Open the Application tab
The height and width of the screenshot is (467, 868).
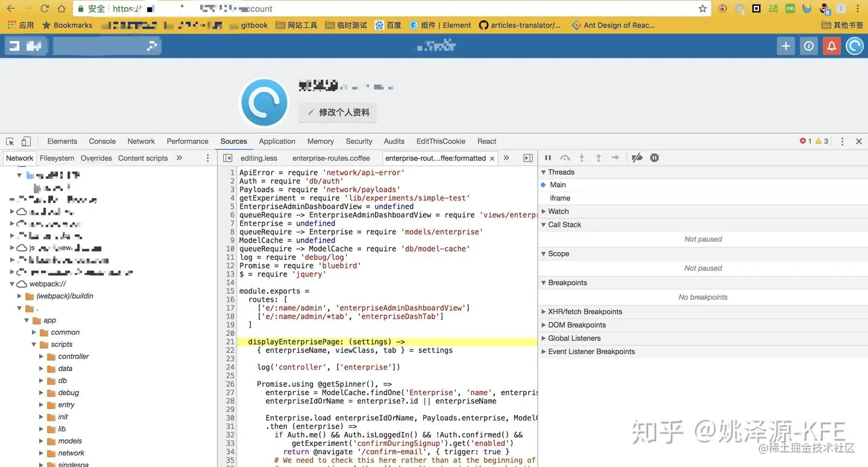(277, 141)
